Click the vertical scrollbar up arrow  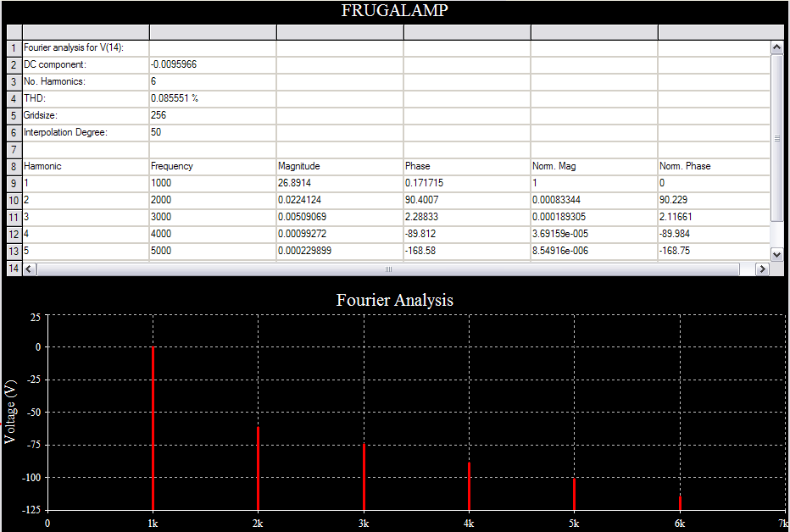point(776,47)
